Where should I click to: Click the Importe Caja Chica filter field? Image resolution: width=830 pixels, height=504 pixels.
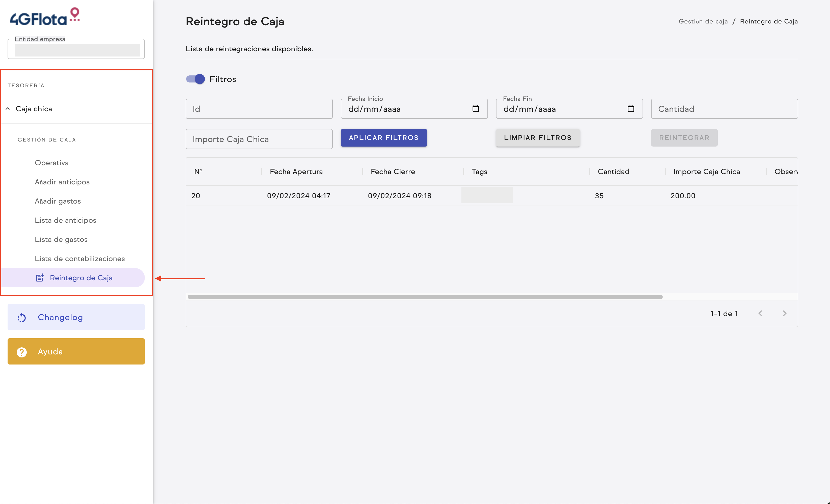pyautogui.click(x=259, y=139)
